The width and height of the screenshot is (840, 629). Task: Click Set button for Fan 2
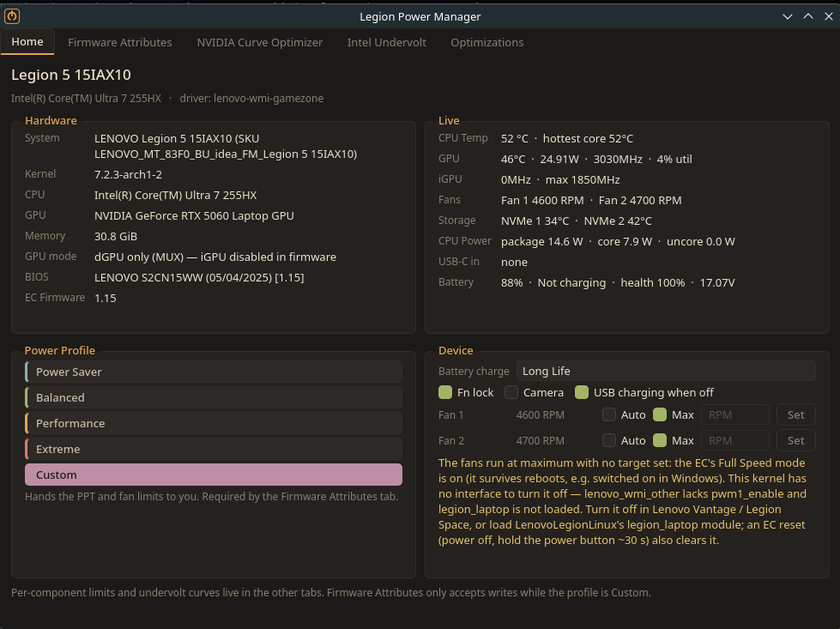point(796,440)
